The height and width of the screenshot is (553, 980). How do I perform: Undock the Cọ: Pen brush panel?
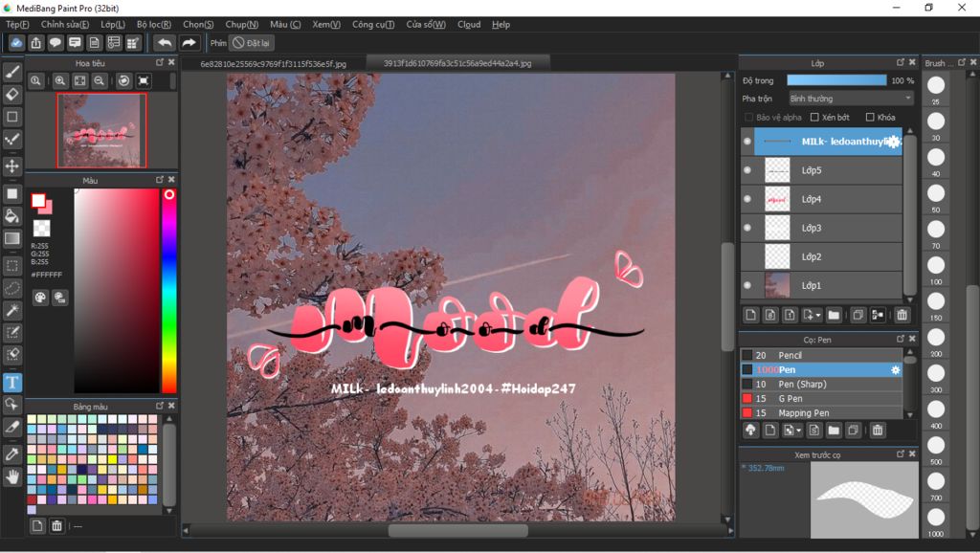click(900, 339)
